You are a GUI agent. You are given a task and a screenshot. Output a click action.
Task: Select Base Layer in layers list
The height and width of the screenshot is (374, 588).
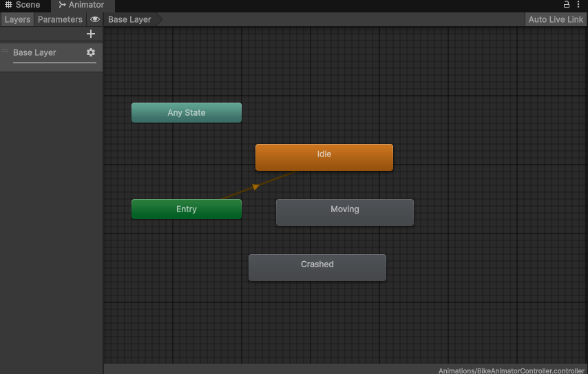click(x=52, y=56)
